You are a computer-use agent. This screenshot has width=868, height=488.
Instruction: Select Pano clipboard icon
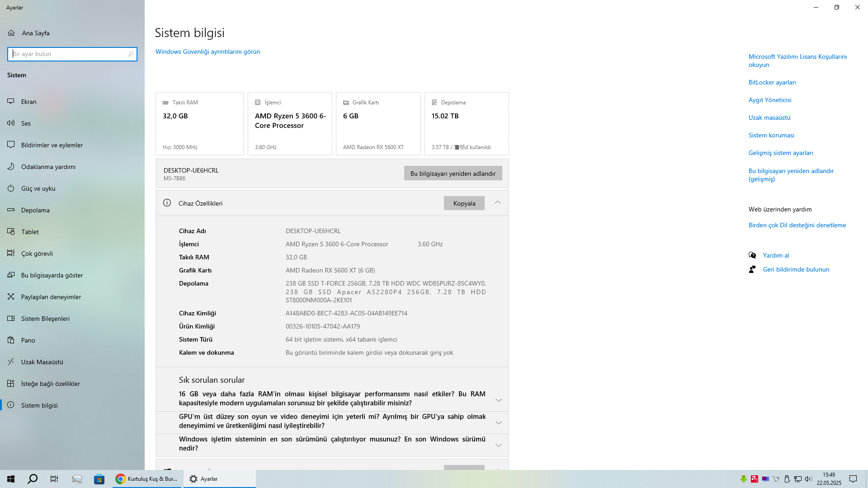(11, 340)
